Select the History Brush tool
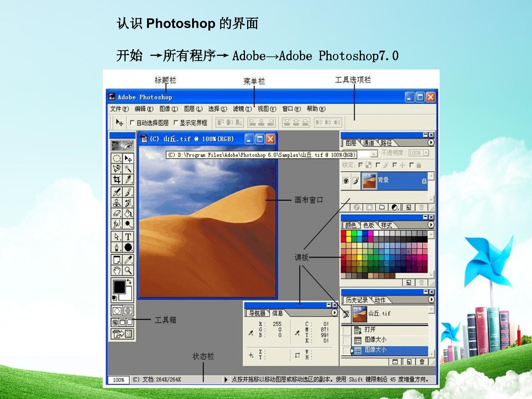532x399 pixels. pyautogui.click(x=128, y=202)
